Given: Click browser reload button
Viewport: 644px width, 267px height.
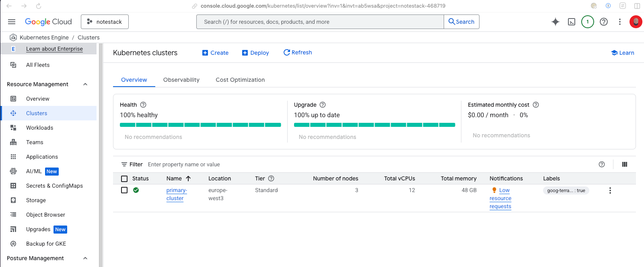Looking at the screenshot, I should point(39,6).
